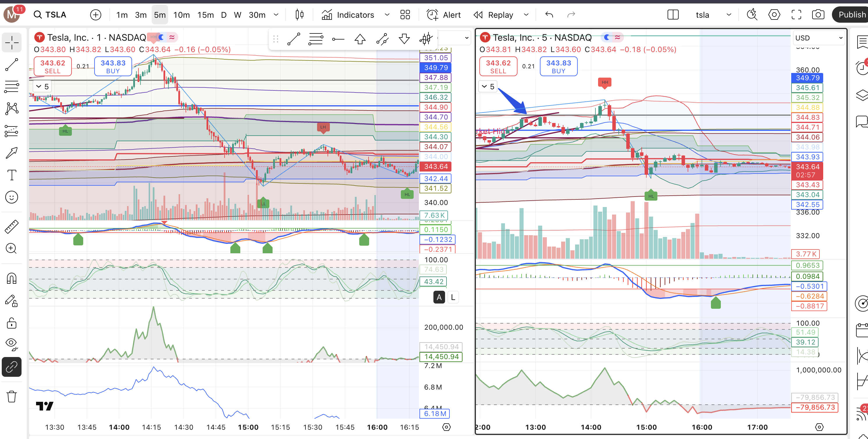Select the Text tool
The width and height of the screenshot is (868, 439).
click(11, 175)
